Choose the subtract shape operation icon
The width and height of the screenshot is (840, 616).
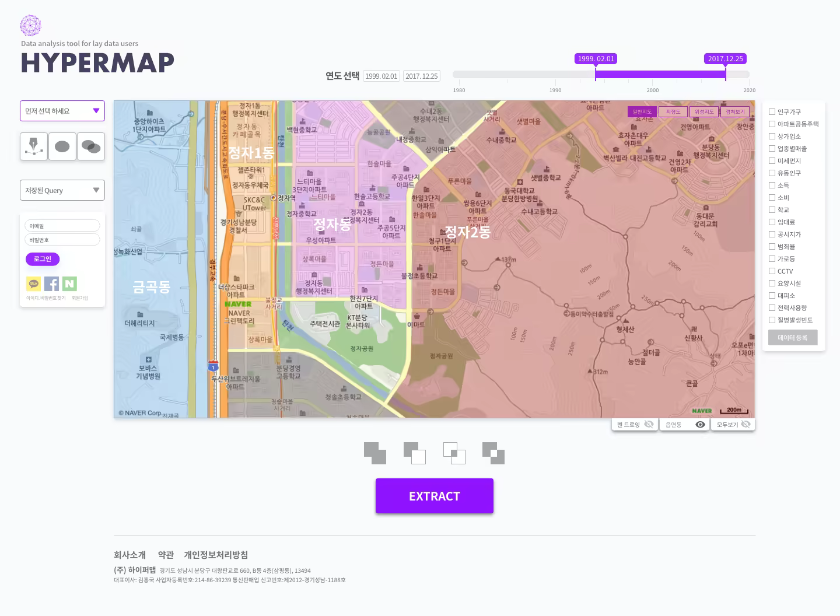pyautogui.click(x=415, y=453)
